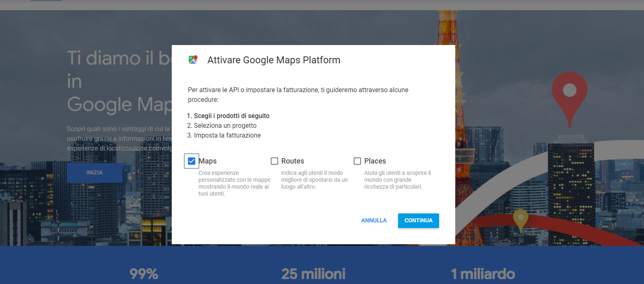Click the CONTINUA button
644x284 pixels.
(418, 220)
